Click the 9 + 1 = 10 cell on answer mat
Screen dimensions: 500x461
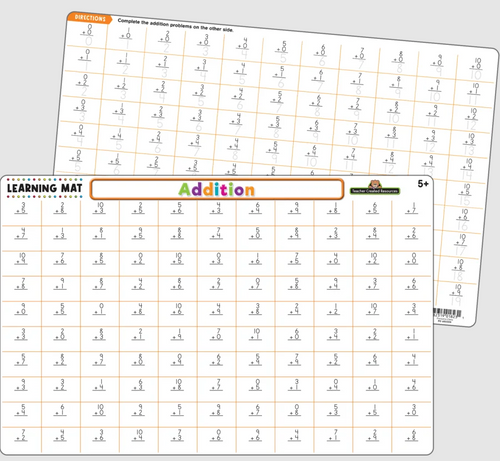(x=435, y=91)
